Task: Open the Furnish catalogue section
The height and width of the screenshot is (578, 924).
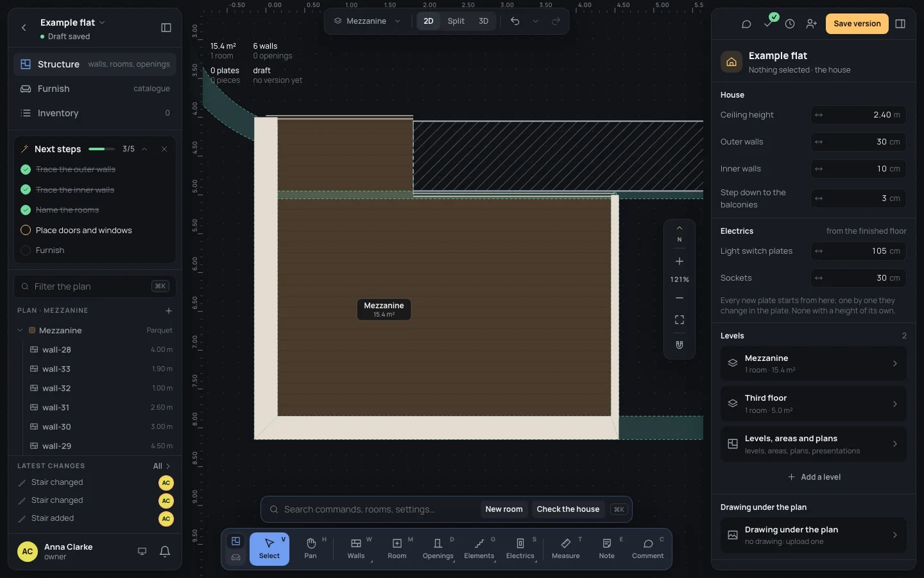Action: point(95,89)
